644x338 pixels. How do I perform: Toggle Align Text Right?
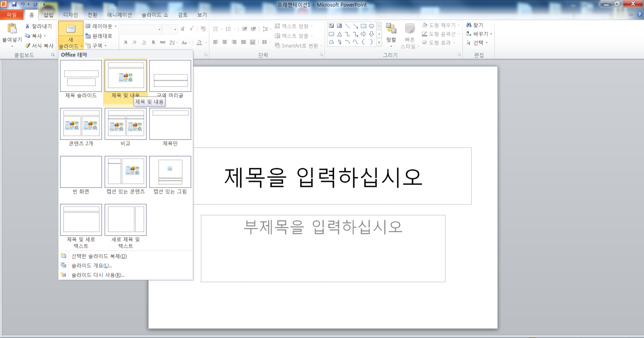(234, 42)
